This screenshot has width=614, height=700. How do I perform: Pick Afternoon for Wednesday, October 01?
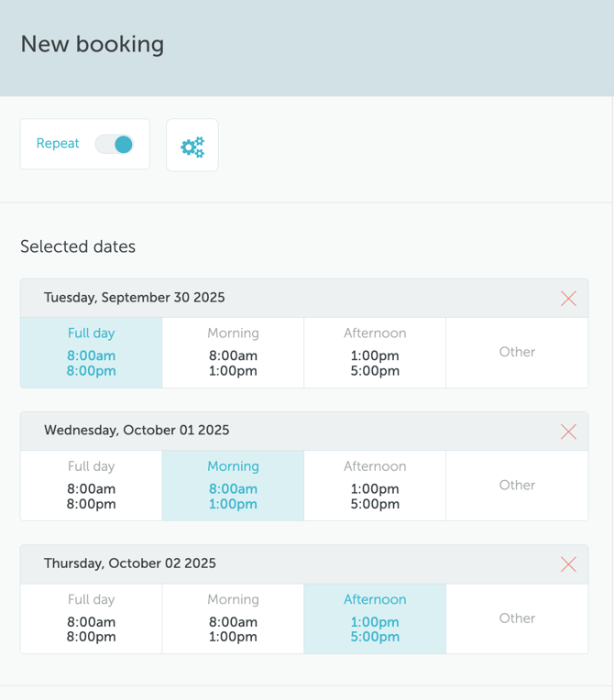coord(375,486)
